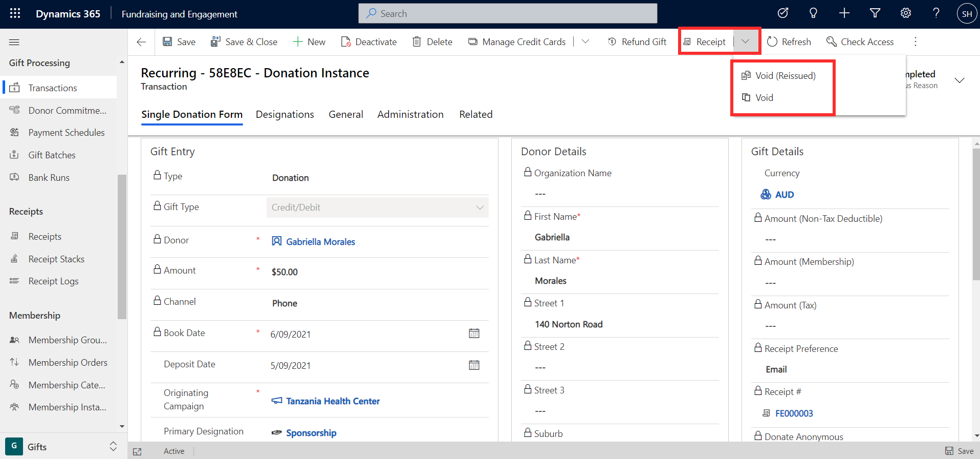Screen dimensions: 980x459
Task: Open Receipt Stacks in the sidebar
Action: 59,259
